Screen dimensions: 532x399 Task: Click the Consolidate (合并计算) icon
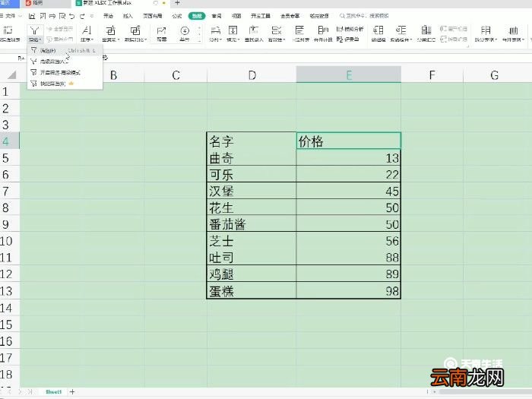(323, 30)
